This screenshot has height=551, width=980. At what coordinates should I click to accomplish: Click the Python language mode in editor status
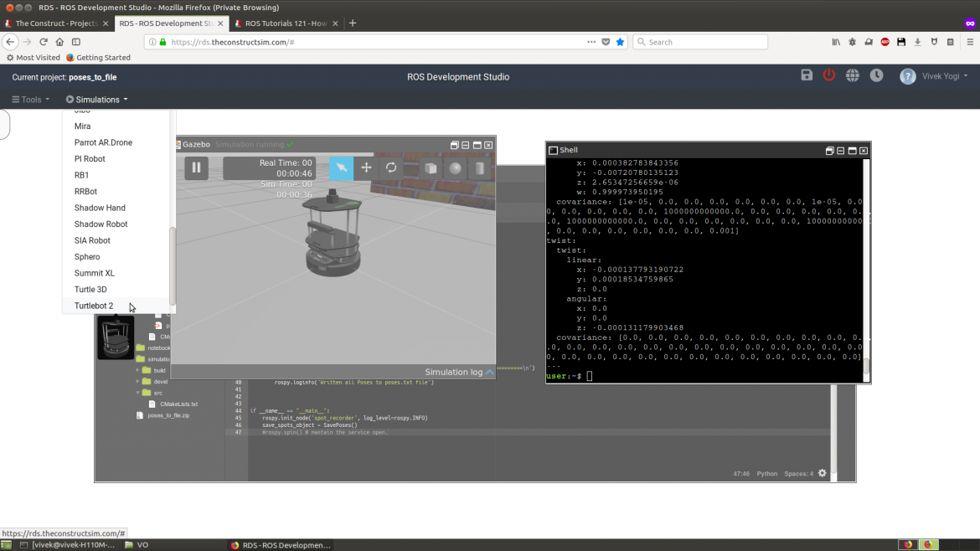[767, 473]
